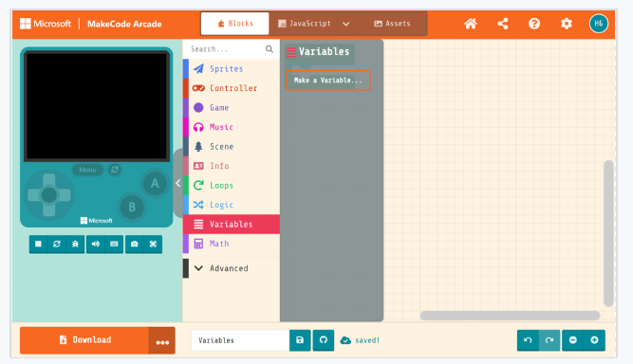This screenshot has width=633, height=364.
Task: Open the Settings gear menu
Action: point(567,24)
